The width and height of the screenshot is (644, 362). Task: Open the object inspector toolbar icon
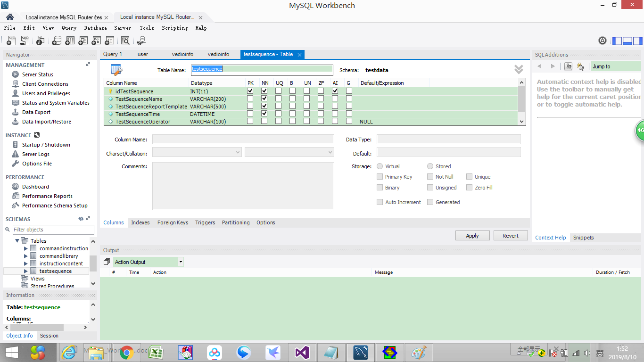(41, 41)
